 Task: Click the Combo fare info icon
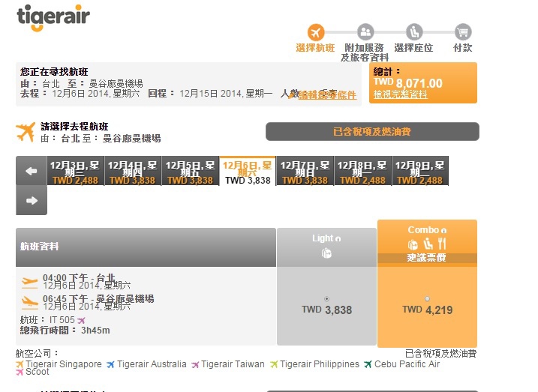[443, 231]
